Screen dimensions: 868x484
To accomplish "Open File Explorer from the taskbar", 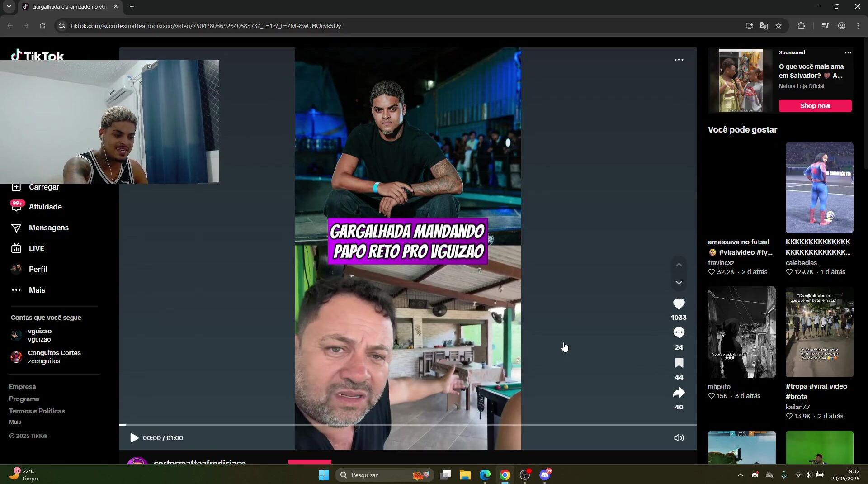I will (x=465, y=475).
